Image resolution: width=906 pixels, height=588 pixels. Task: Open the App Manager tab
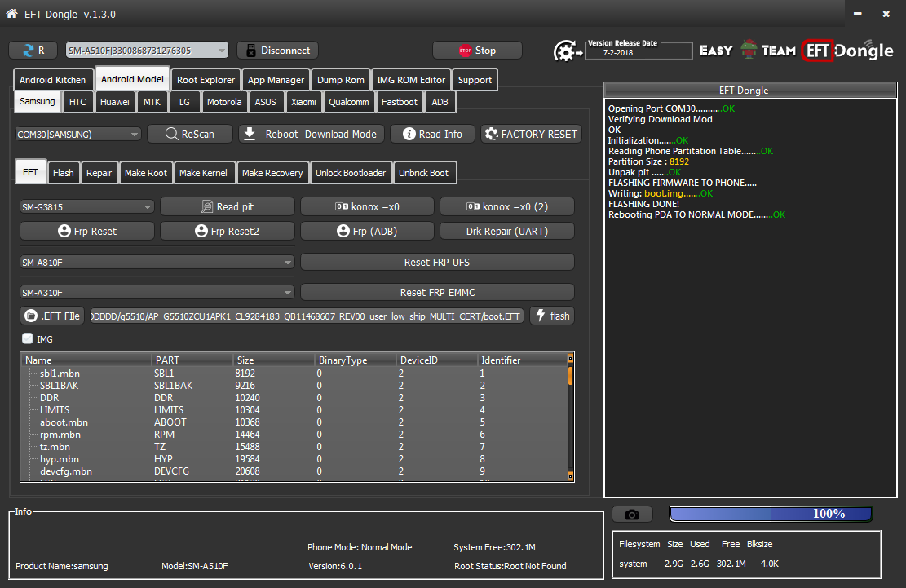pos(276,80)
